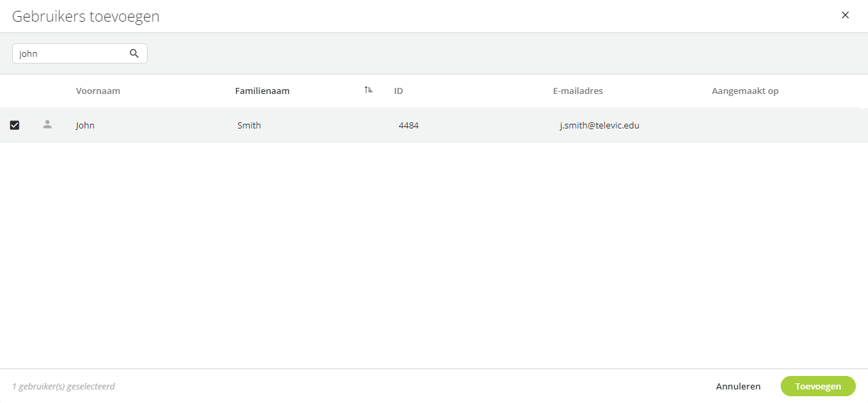Select the Smith surname cell

[249, 125]
